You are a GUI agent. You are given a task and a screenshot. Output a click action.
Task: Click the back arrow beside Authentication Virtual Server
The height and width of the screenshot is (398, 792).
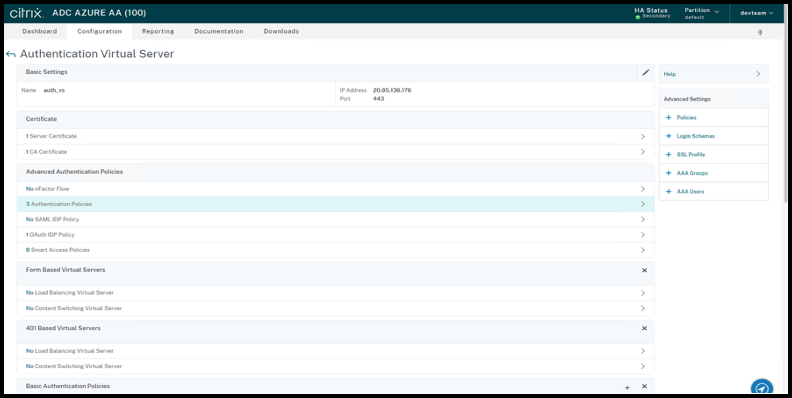[11, 54]
